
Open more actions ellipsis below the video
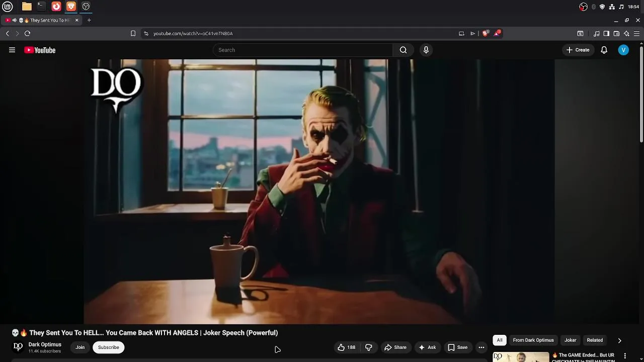pos(481,347)
